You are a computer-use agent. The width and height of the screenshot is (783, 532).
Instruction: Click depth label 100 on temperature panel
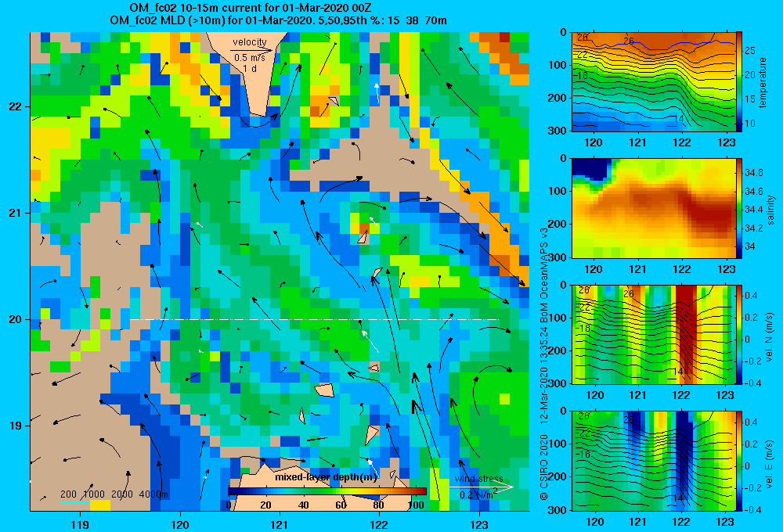click(x=559, y=65)
